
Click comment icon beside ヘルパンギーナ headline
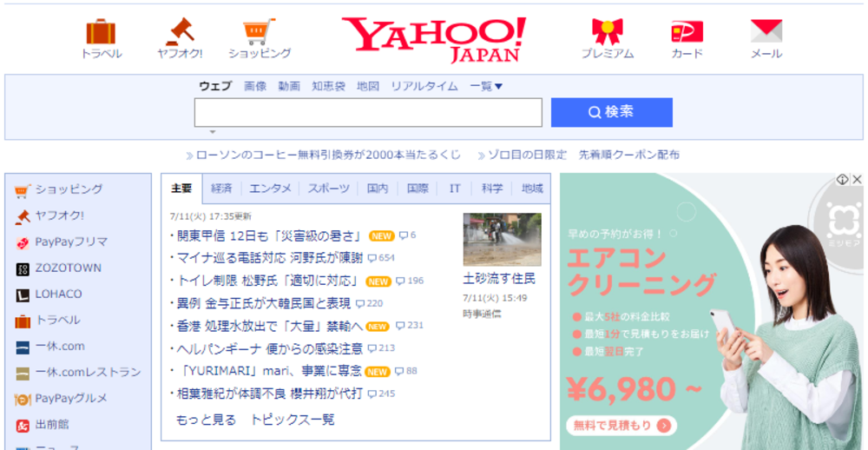point(372,348)
